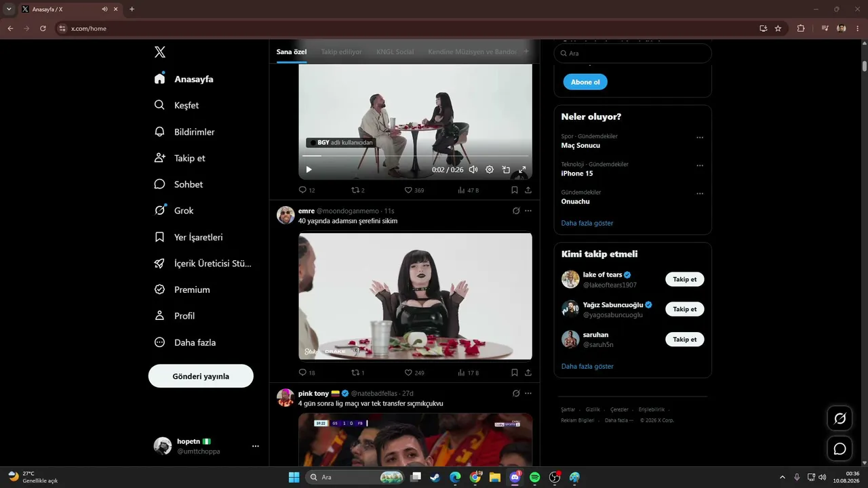Open more options on emre's post
Screen dimensions: 868x488
coord(528,211)
